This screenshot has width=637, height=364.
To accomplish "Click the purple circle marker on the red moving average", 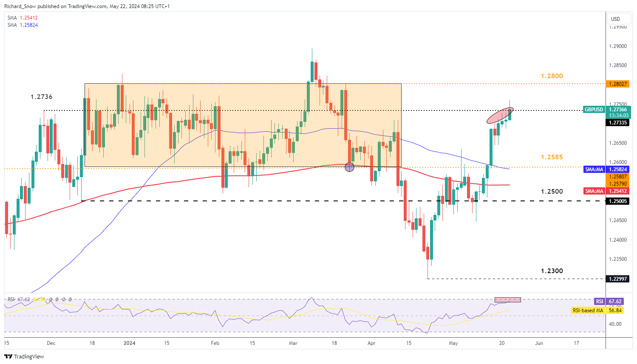I will (x=349, y=167).
